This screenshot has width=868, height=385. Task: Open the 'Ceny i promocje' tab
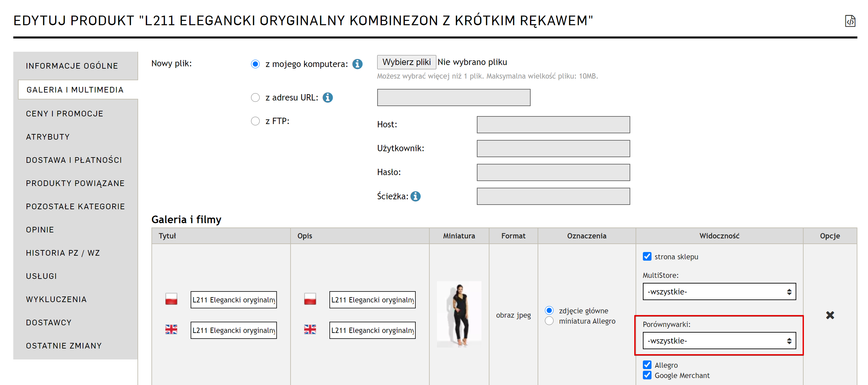(x=64, y=114)
